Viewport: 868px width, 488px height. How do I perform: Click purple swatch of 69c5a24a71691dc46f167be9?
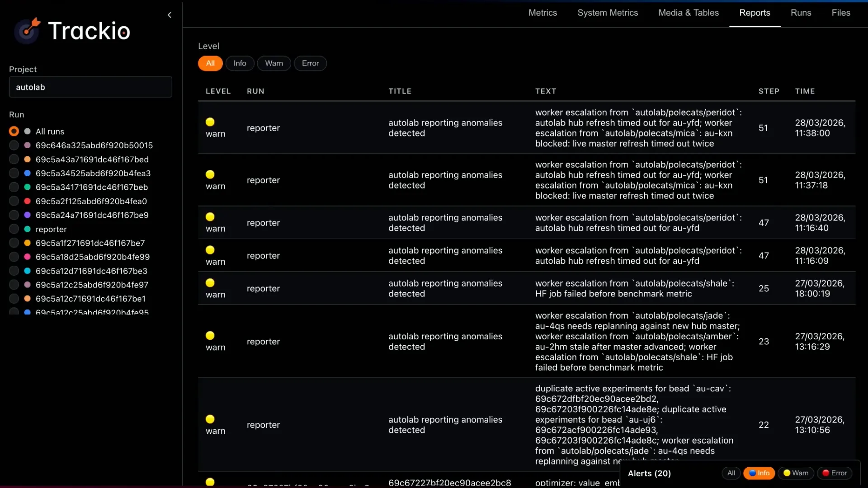click(x=27, y=215)
